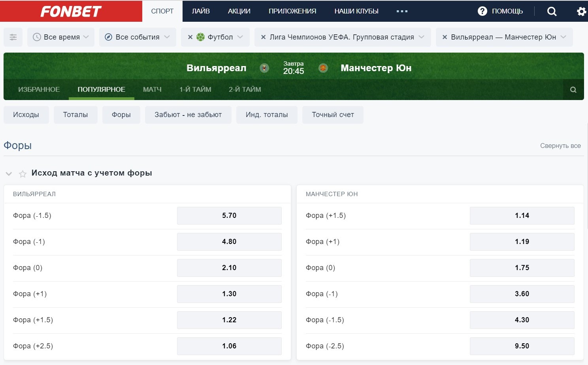Click the Завтра 20:45 match time
Screen dimensions: 588x365
click(294, 68)
